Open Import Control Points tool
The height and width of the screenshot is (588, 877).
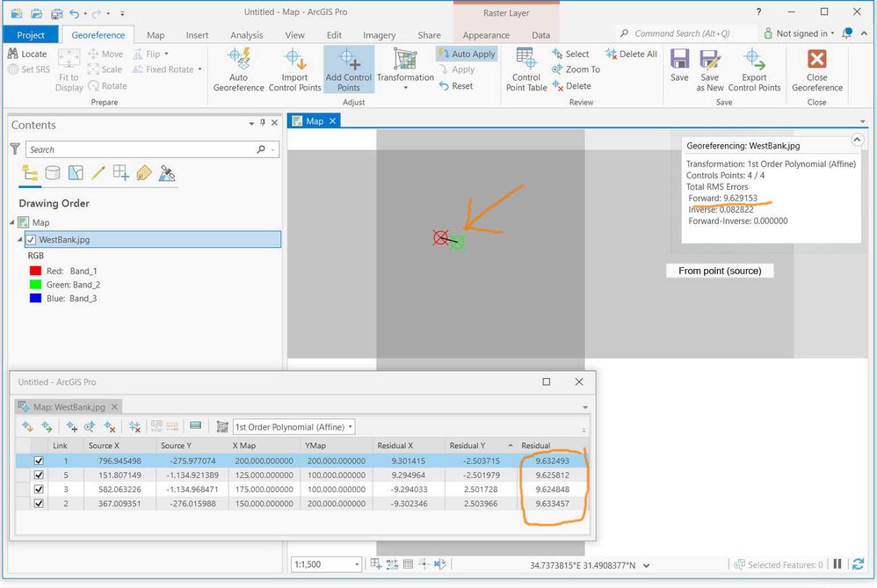pos(294,69)
